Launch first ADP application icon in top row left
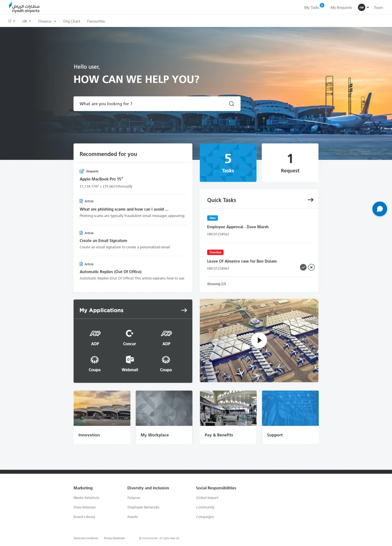The image size is (392, 546). pyautogui.click(x=95, y=333)
